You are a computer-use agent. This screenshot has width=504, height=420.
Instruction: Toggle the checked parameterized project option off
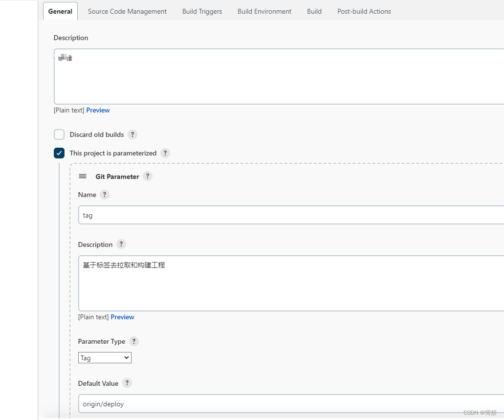point(59,153)
